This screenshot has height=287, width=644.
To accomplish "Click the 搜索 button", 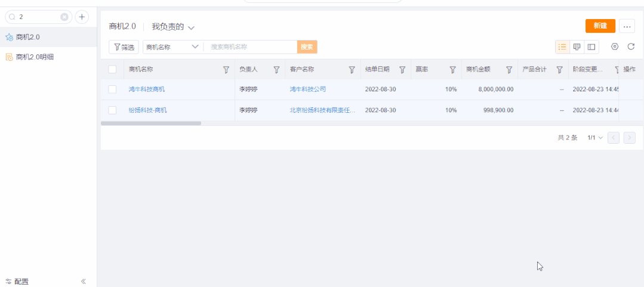I will 307,47.
